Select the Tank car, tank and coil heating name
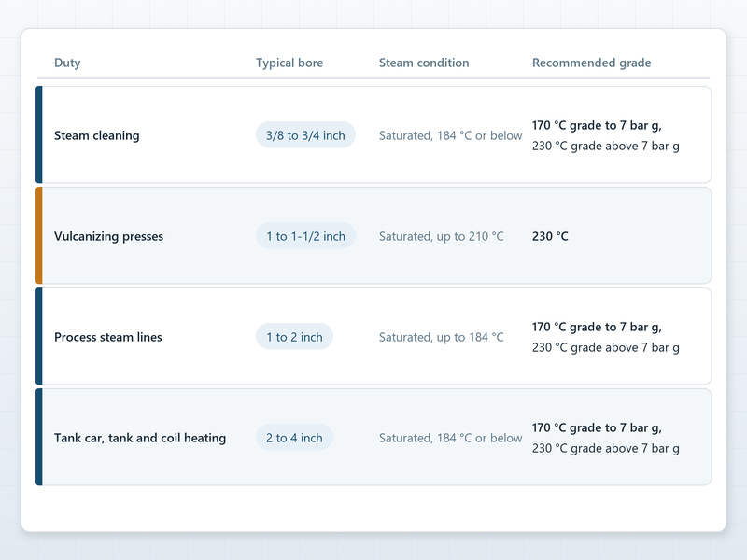747x560 pixels. [x=140, y=438]
